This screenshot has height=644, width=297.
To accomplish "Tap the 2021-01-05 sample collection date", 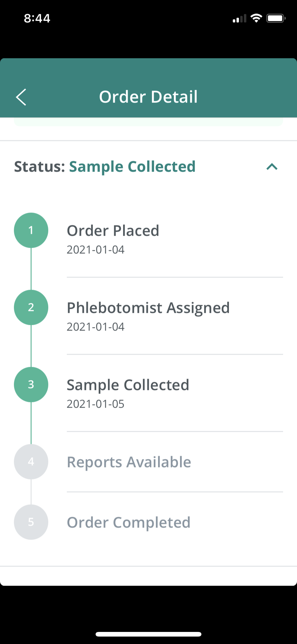I will point(95,404).
